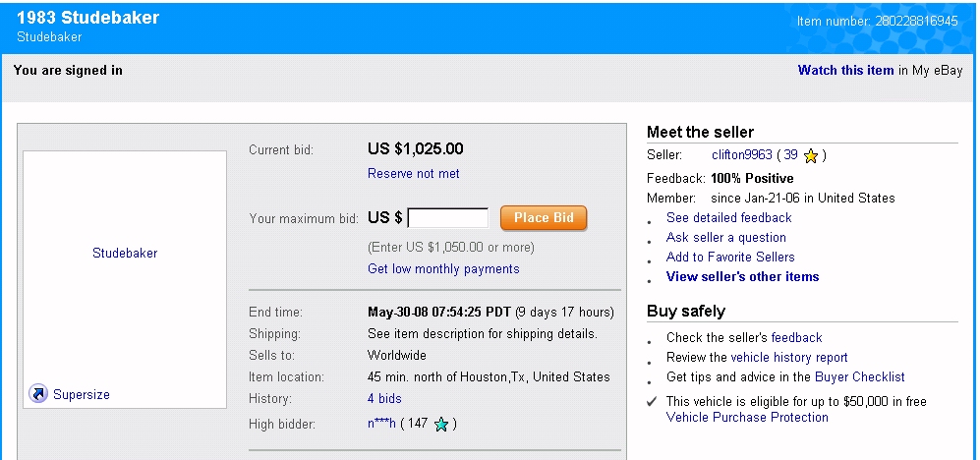Click the Vehicle Purchase Protection checkmark icon
Screen dimensions: 980x460
pos(651,402)
